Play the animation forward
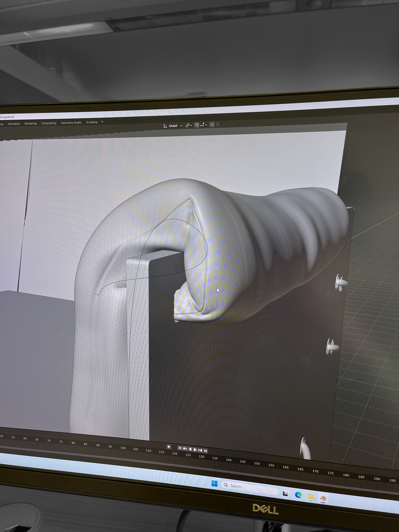The height and width of the screenshot is (532, 399). 195,450
